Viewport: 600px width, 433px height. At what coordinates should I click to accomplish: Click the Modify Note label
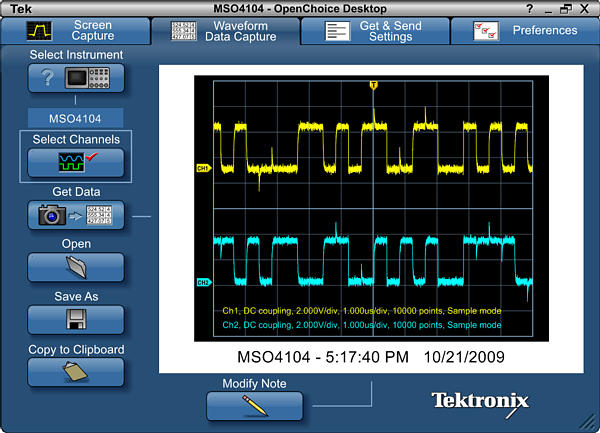click(254, 383)
